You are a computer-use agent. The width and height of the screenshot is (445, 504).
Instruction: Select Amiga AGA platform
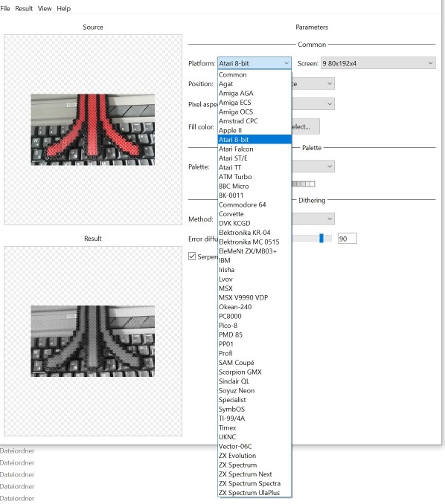[254, 93]
